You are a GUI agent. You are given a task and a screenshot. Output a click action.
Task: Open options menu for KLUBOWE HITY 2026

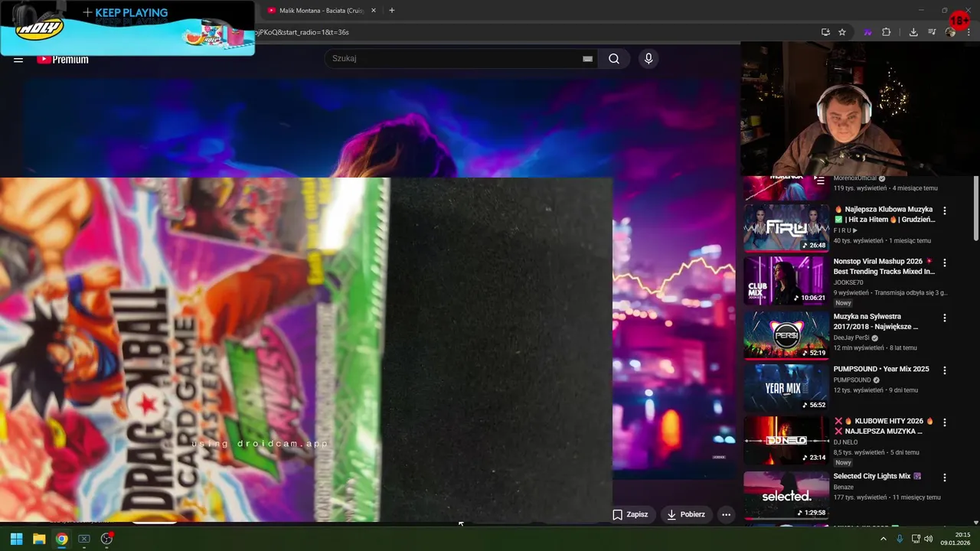[944, 422]
